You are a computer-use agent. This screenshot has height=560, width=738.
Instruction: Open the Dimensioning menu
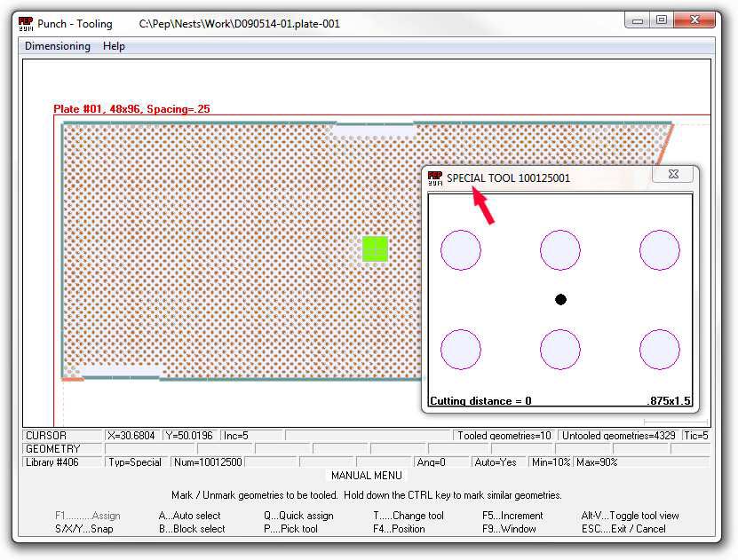point(58,46)
